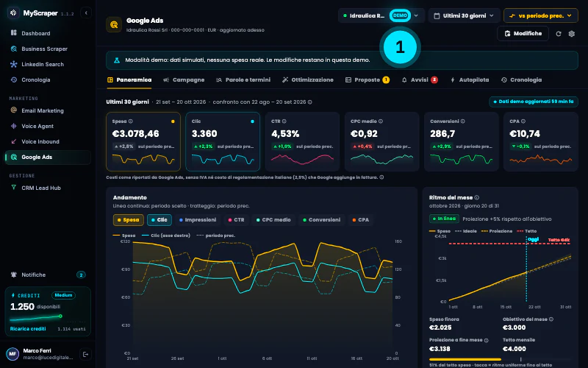Open the vs periodo prec. comparison dropdown
Image resolution: width=588 pixels, height=368 pixels.
click(540, 15)
